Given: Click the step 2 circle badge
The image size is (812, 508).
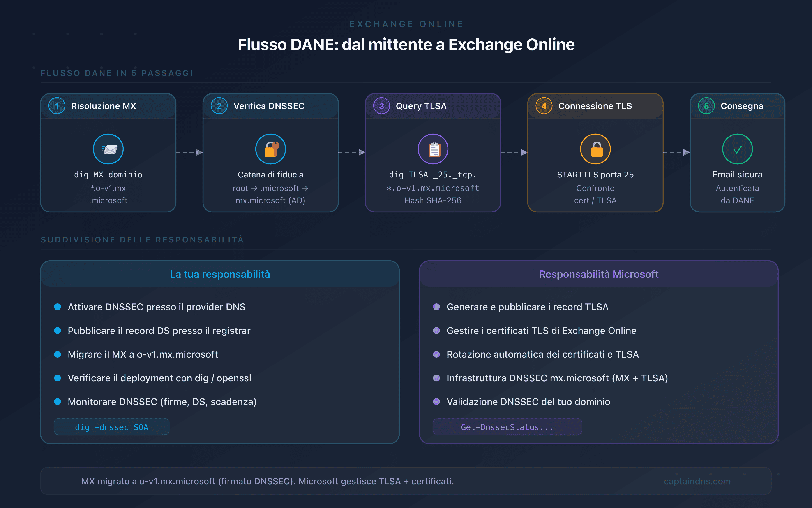Looking at the screenshot, I should point(219,106).
